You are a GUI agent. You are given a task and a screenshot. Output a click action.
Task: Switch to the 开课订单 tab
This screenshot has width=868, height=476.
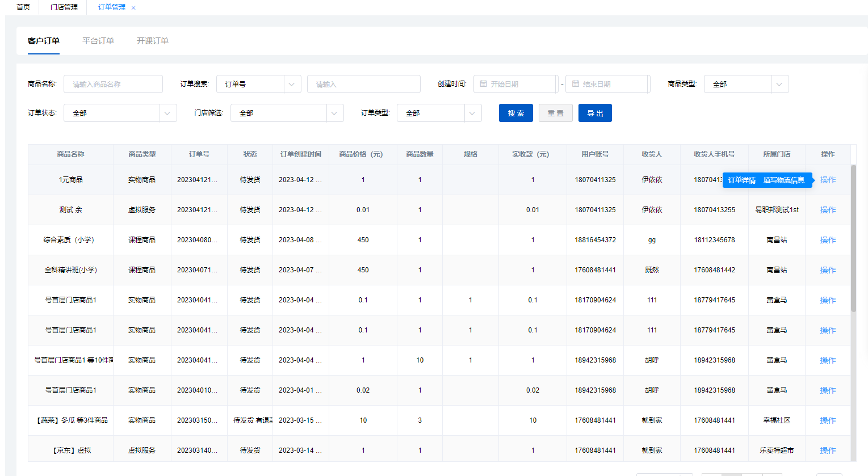click(152, 41)
